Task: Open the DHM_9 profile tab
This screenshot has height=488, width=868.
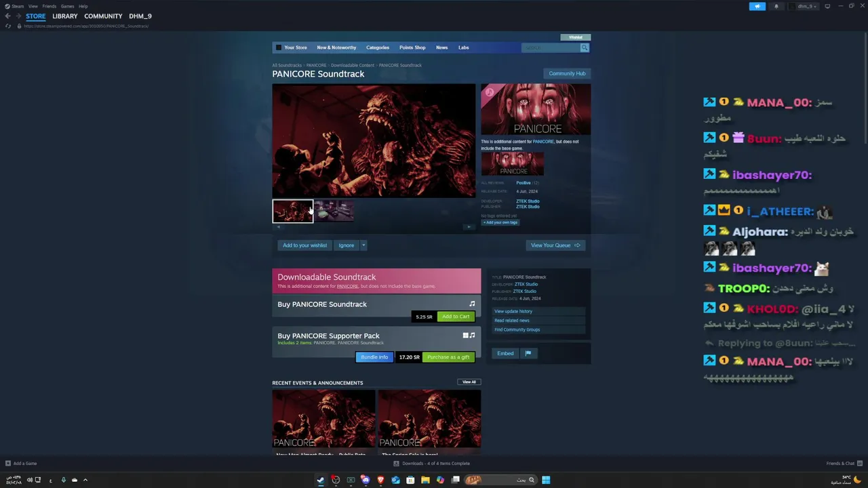Action: coord(140,16)
